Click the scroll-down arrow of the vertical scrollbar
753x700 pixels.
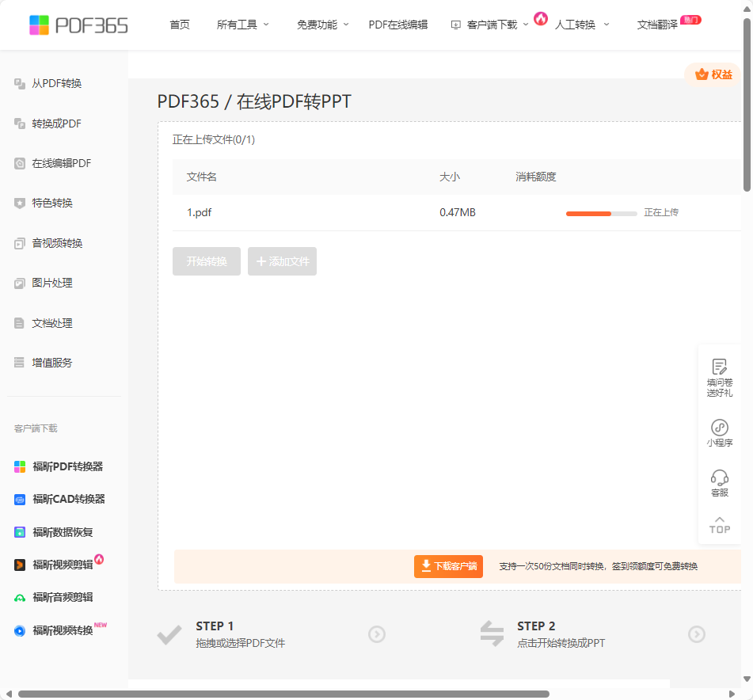tap(747, 679)
